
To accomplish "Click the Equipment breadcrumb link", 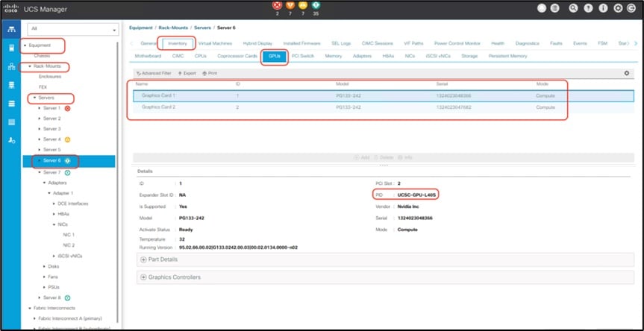I will [140, 28].
